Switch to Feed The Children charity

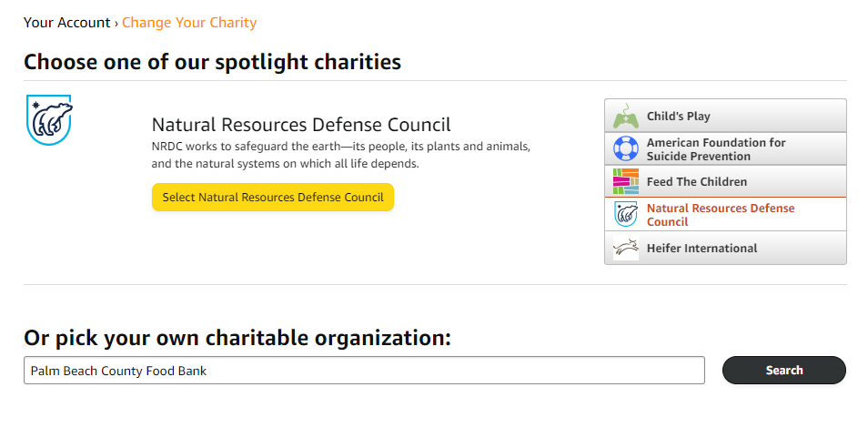click(x=725, y=182)
